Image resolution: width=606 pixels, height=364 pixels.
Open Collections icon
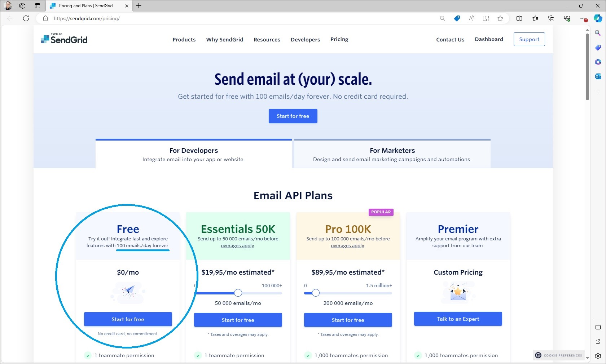click(551, 18)
